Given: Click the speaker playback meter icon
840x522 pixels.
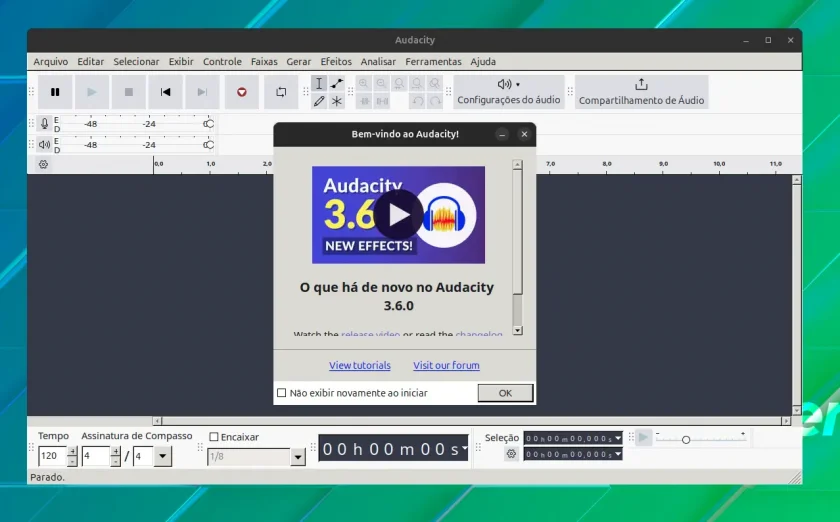Looking at the screenshot, I should point(44,145).
